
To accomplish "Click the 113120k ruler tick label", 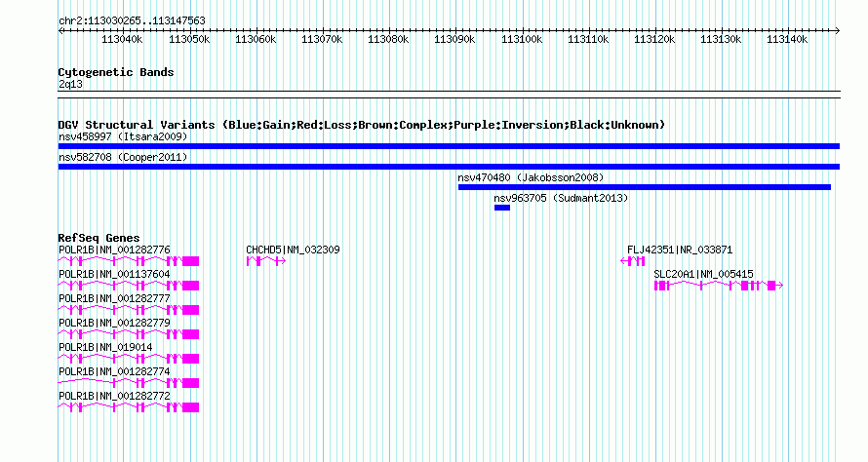I will coord(654,39).
